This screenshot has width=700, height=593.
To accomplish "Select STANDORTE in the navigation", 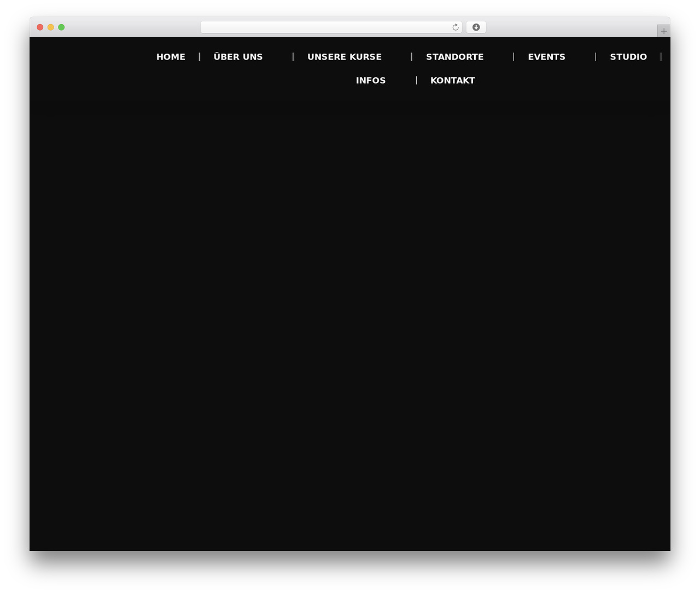I will 454,57.
